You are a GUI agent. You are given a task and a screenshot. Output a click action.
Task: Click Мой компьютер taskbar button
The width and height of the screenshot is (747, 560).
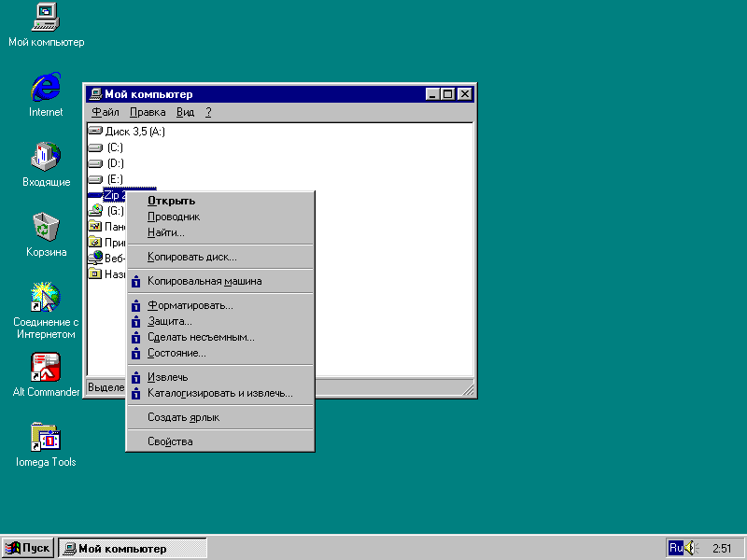[x=132, y=549]
